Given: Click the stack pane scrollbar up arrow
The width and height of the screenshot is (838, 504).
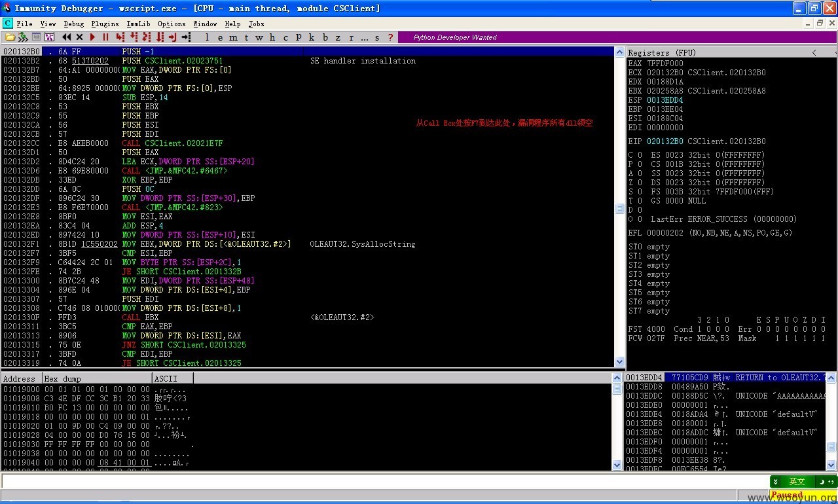Looking at the screenshot, I should (831, 378).
